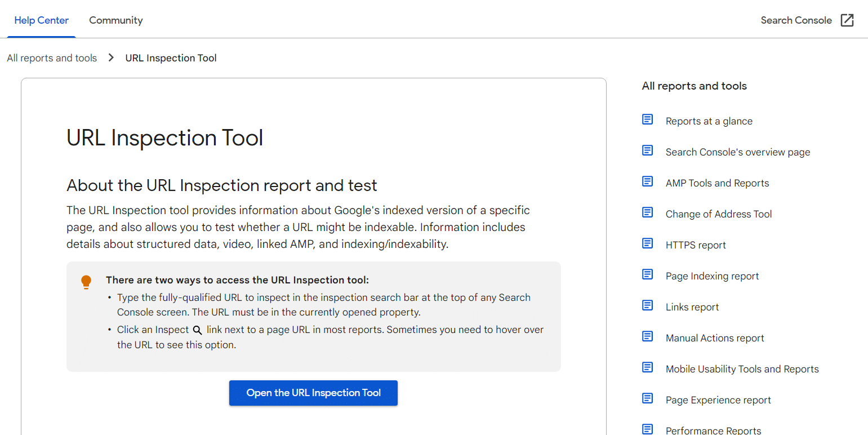The width and height of the screenshot is (868, 435).
Task: Open the Reports at a glance link
Action: (x=709, y=121)
